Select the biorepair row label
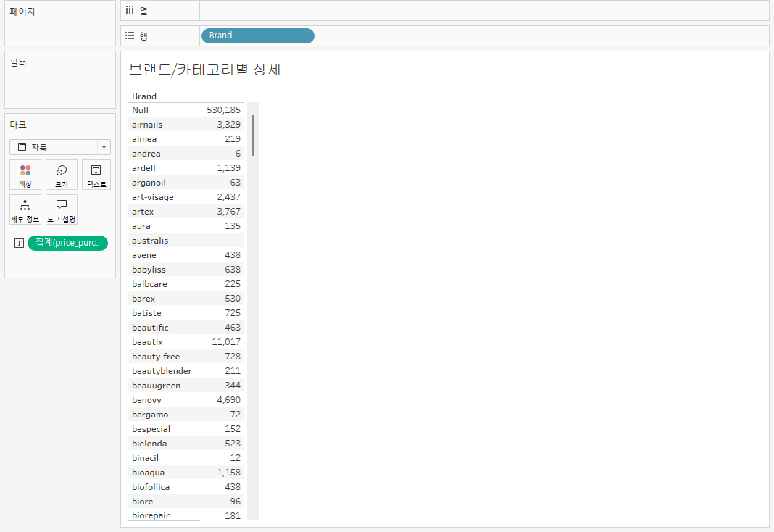Viewport: 774px width, 532px height. 151,515
